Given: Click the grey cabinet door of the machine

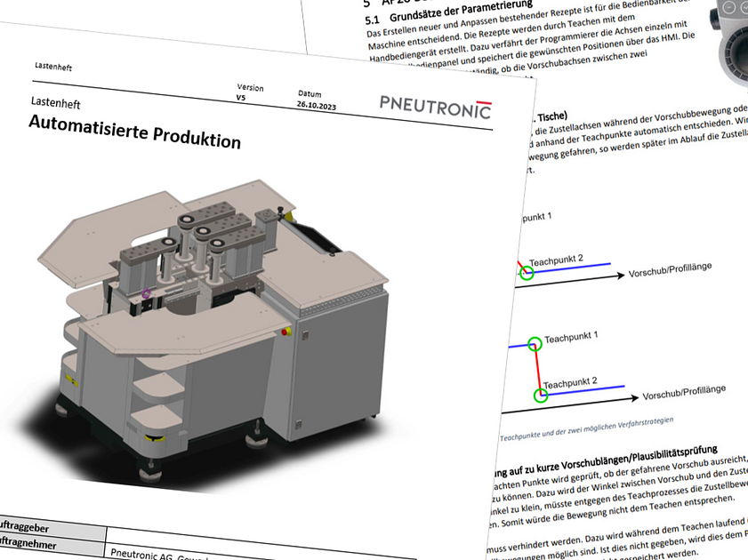Looking at the screenshot, I should [335, 364].
